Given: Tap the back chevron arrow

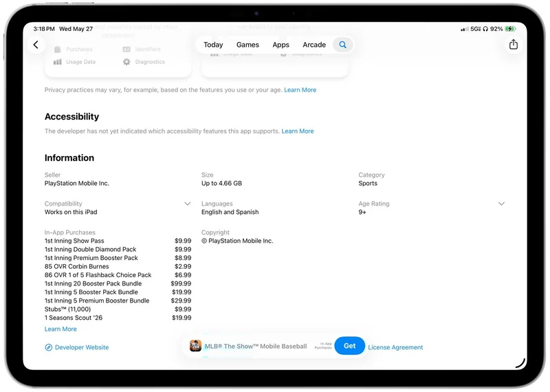Looking at the screenshot, I should tap(36, 45).
